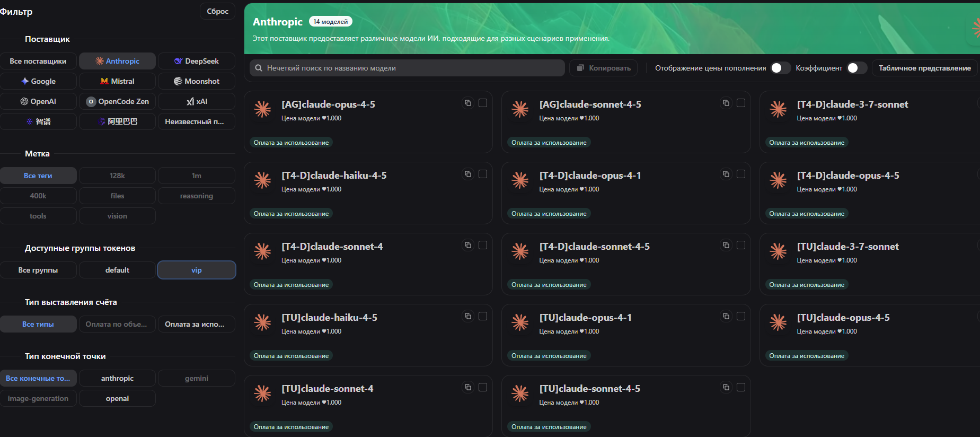This screenshot has height=437, width=980.
Task: Copy the [AG]claude-sonnet-4-5 model name
Action: 726,103
